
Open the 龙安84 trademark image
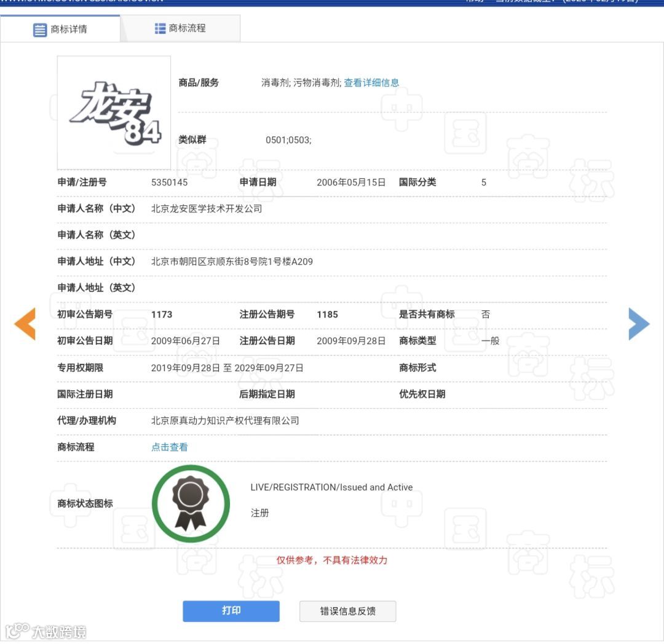point(114,112)
